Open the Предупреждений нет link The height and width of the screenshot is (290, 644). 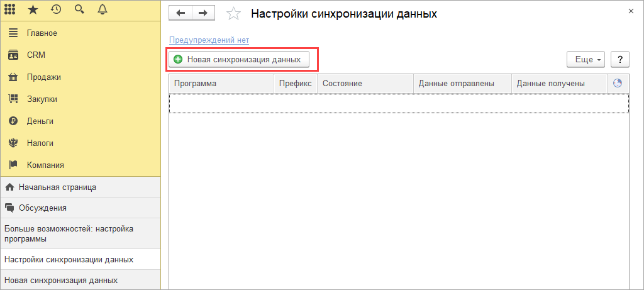coord(209,40)
